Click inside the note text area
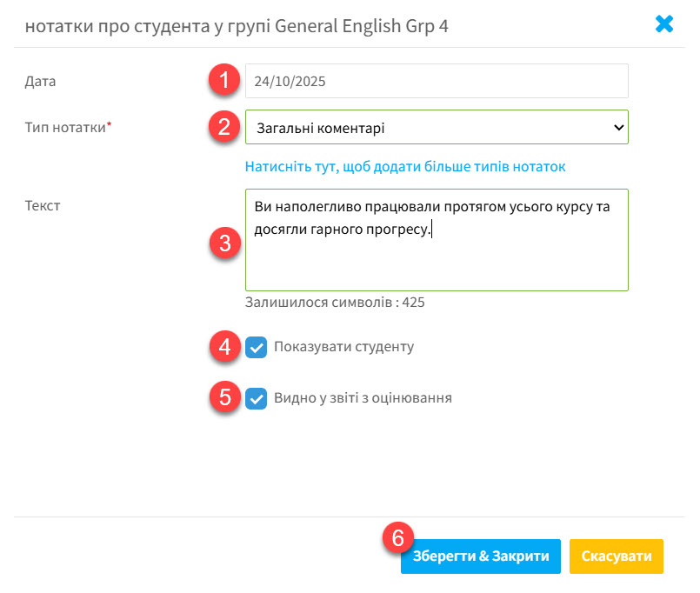Viewport: 700px width, 593px height. point(436,257)
